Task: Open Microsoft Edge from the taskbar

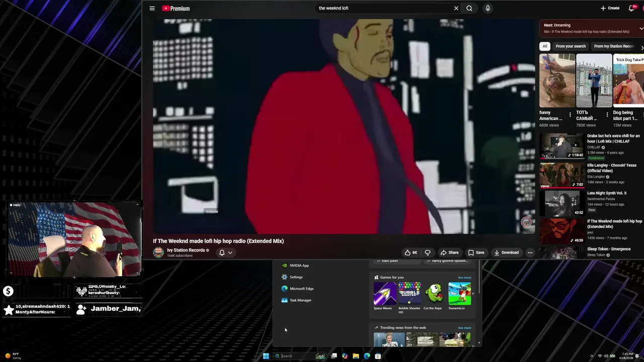Action: pyautogui.click(x=367, y=356)
